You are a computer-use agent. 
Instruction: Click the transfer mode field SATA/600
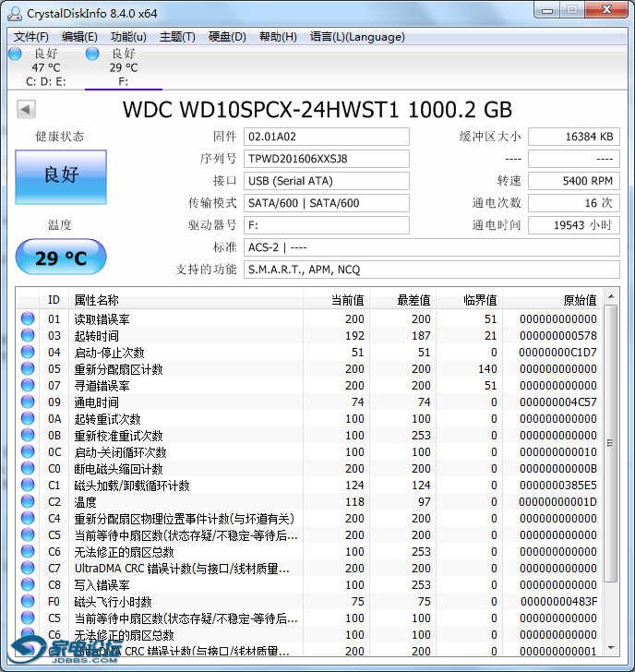click(327, 203)
